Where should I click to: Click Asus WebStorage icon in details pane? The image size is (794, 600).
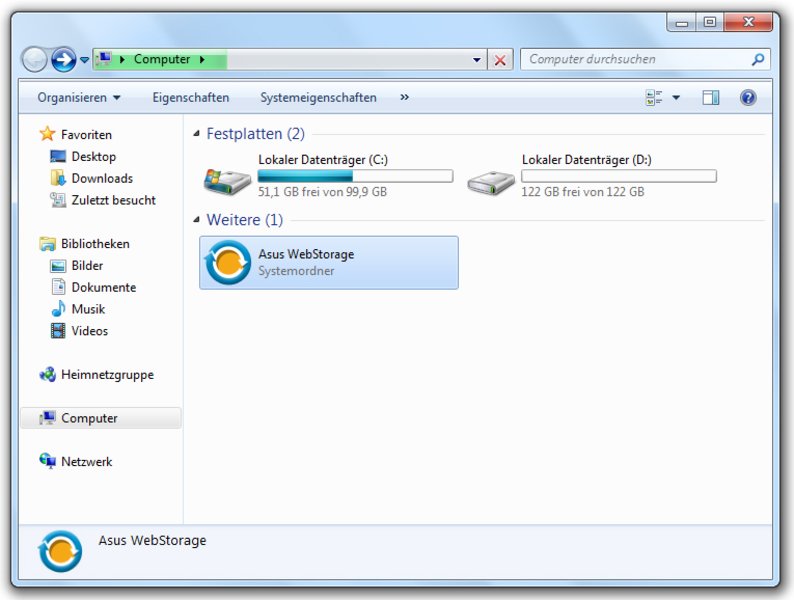coord(60,551)
